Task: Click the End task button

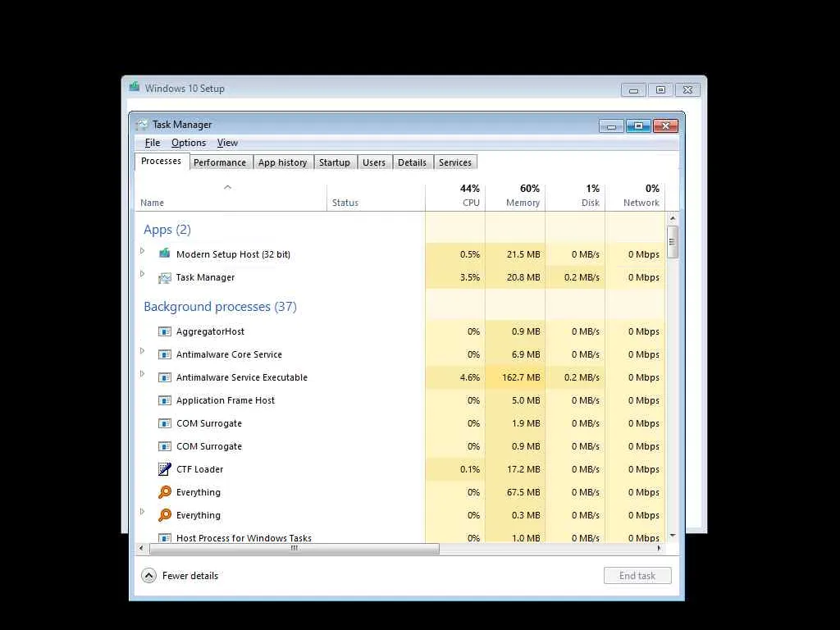Action: point(637,576)
